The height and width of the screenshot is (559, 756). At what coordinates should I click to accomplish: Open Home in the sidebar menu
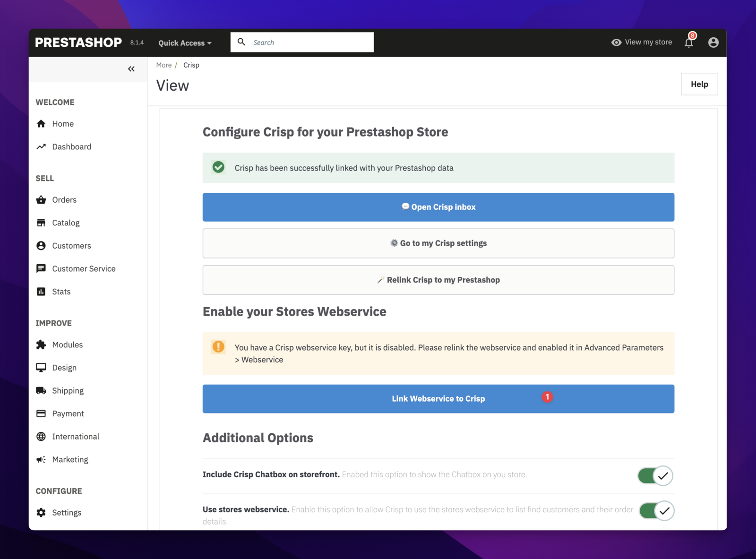point(63,124)
